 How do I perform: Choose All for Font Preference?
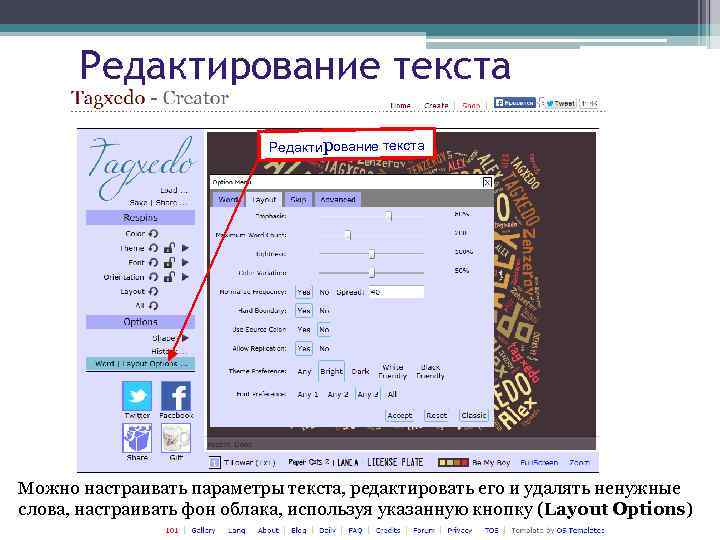[x=392, y=394]
